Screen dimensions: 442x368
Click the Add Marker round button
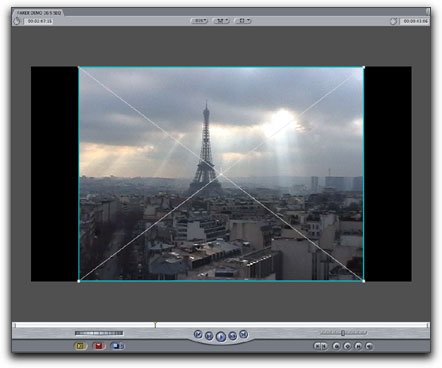(336, 346)
